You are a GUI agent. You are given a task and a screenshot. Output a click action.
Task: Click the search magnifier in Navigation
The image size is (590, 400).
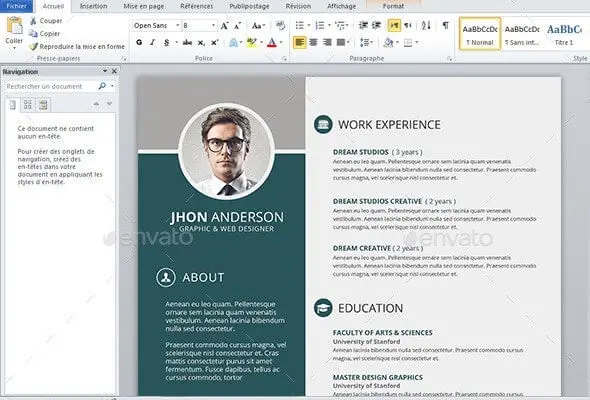pos(102,86)
